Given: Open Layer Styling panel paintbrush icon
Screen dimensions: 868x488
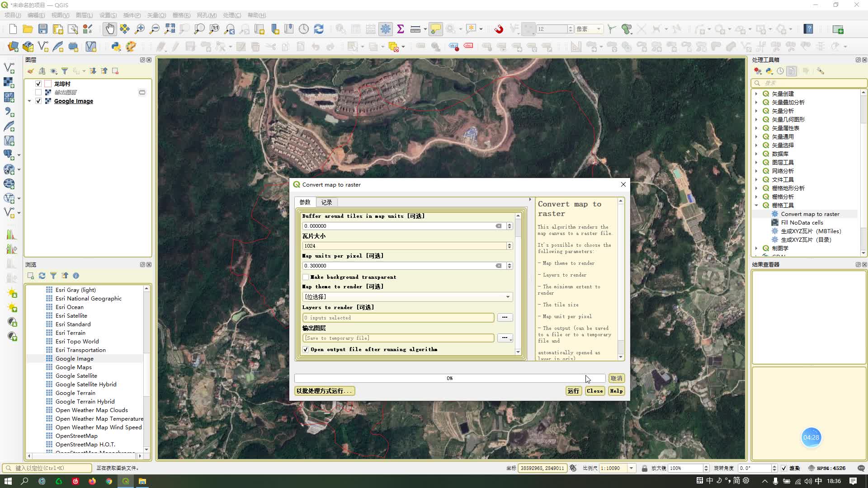Looking at the screenshot, I should 30,71.
